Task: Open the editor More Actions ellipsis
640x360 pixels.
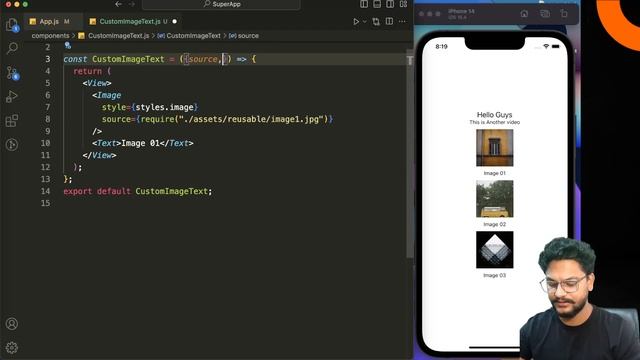Action: (x=402, y=22)
